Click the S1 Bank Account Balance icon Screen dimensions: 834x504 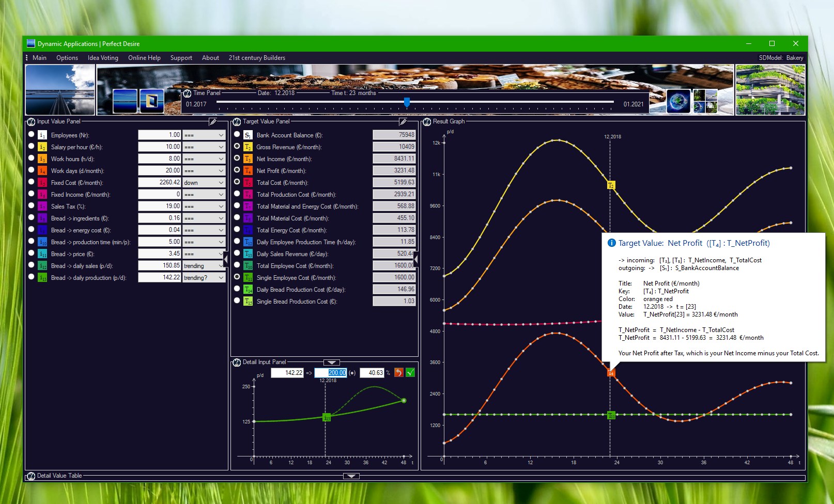point(248,135)
